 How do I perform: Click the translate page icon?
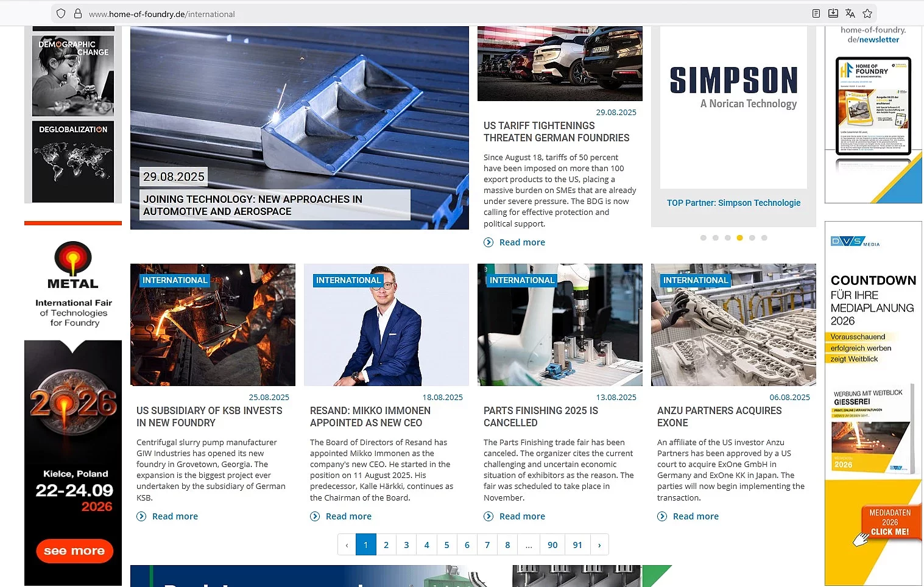(850, 13)
